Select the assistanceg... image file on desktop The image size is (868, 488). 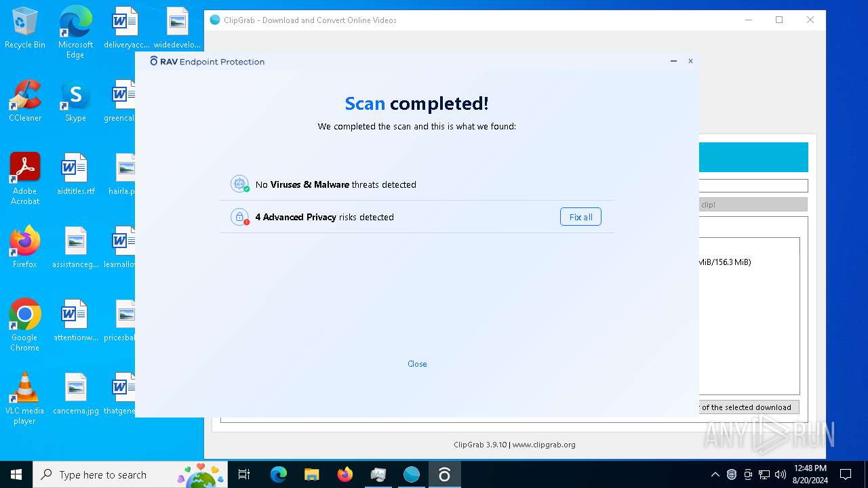[75, 247]
